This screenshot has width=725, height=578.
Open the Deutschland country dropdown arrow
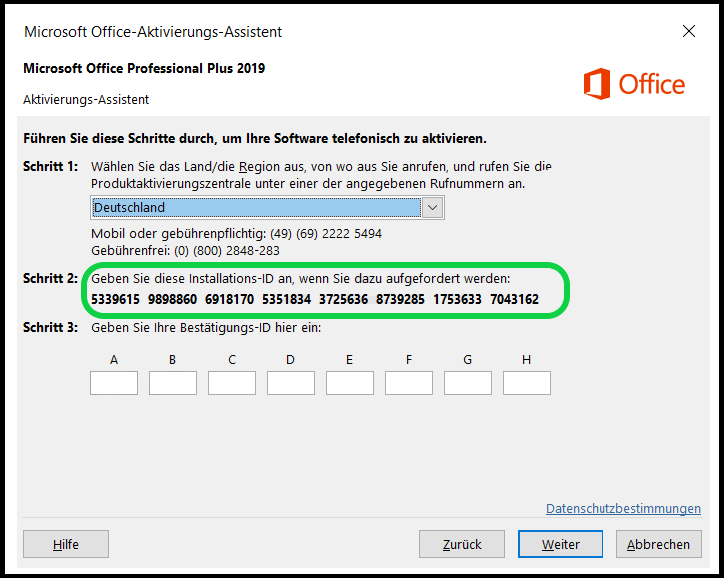[432, 208]
